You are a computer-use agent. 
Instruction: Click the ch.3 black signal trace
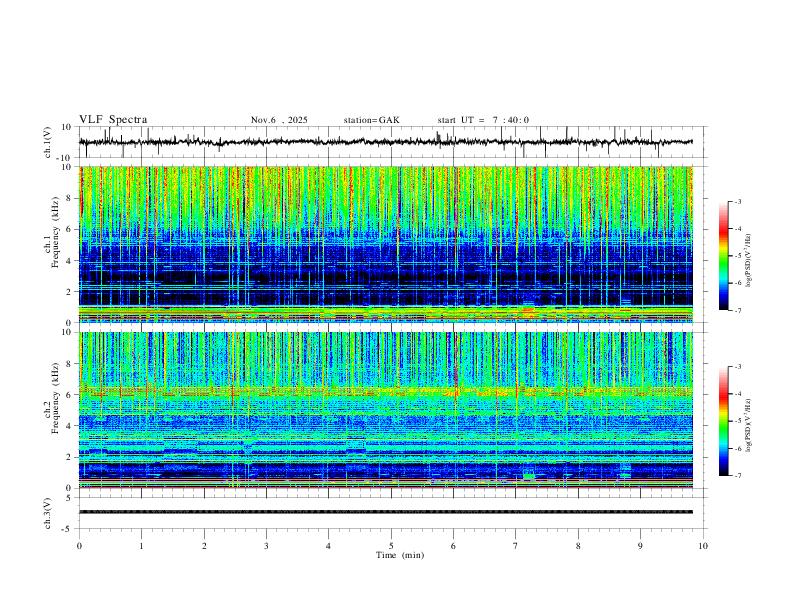pyautogui.click(x=385, y=512)
